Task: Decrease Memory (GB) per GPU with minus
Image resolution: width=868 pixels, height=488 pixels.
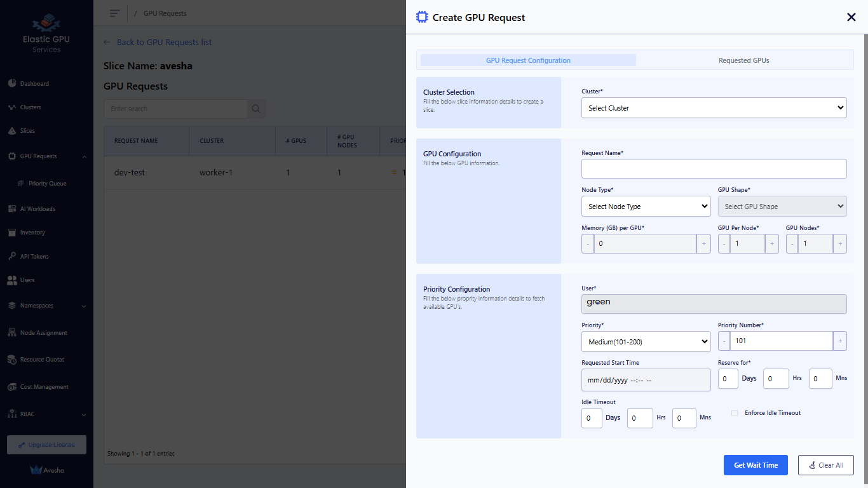Action: click(x=588, y=243)
